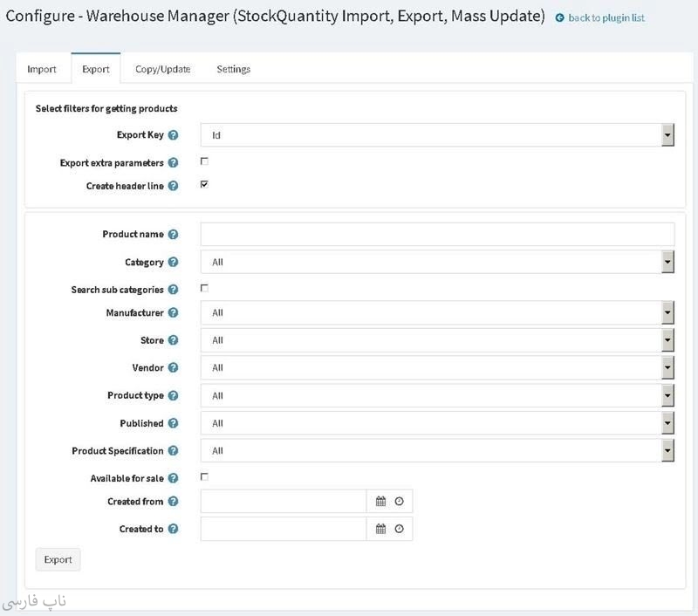Click the help icon beside Export Key
The image size is (698, 616).
pos(173,135)
